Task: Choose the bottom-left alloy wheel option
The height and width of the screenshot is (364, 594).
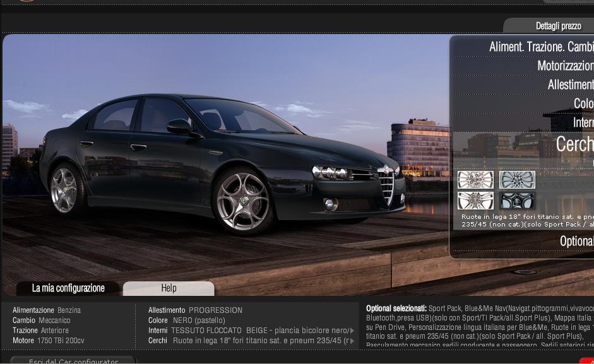Action: [x=475, y=201]
